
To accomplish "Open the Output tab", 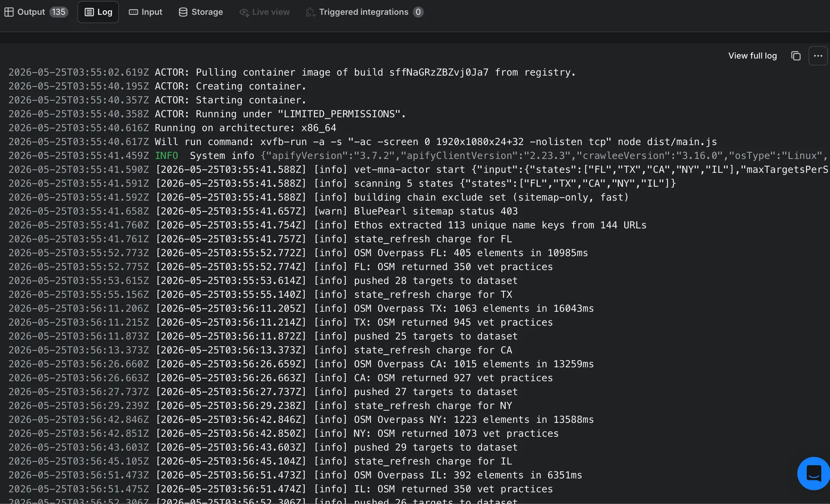I will pos(36,12).
